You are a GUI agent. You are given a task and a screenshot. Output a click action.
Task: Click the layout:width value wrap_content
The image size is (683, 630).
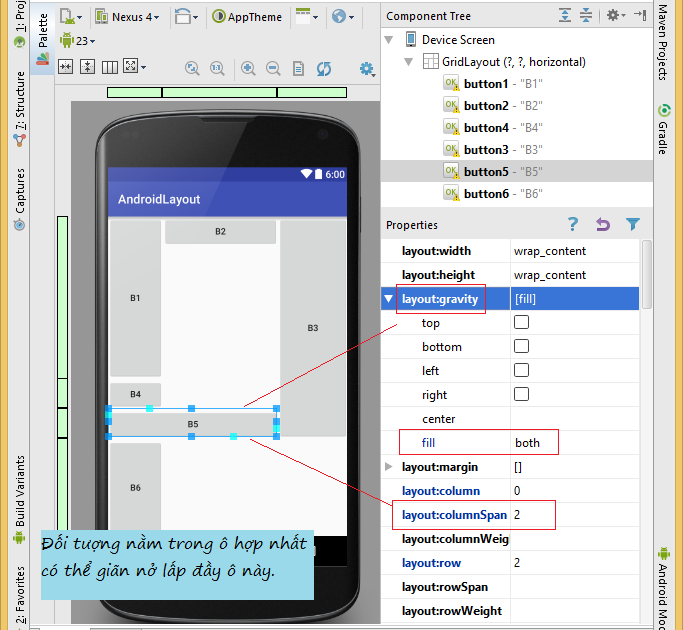click(x=550, y=251)
